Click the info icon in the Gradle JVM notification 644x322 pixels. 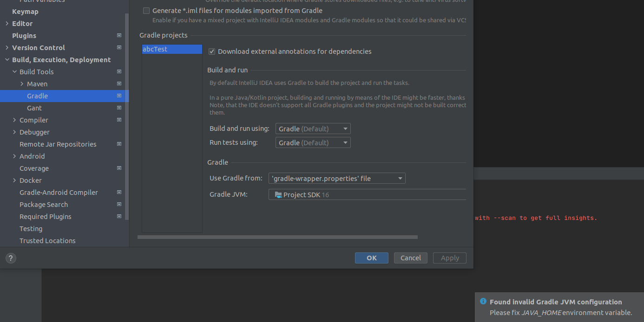coord(483,302)
